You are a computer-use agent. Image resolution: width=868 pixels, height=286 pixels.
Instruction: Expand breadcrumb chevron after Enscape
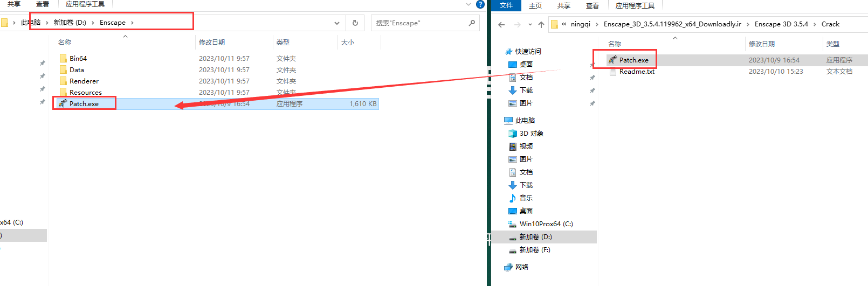coord(132,23)
